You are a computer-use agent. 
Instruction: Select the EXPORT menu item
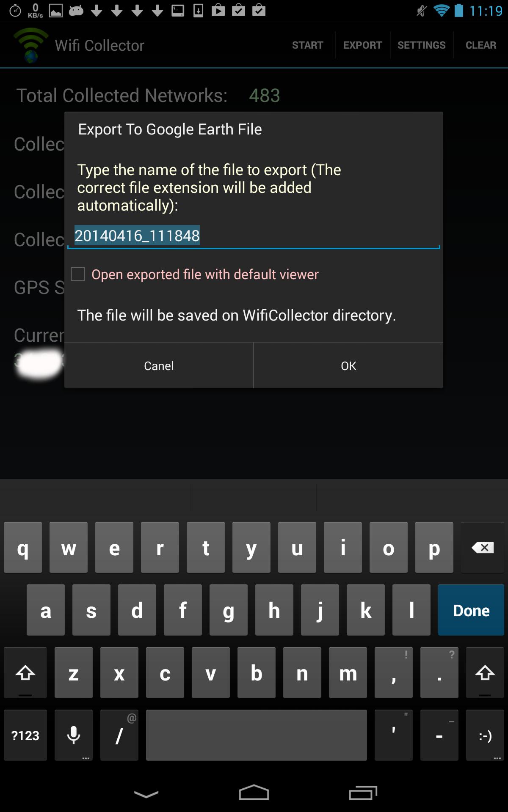tap(362, 45)
